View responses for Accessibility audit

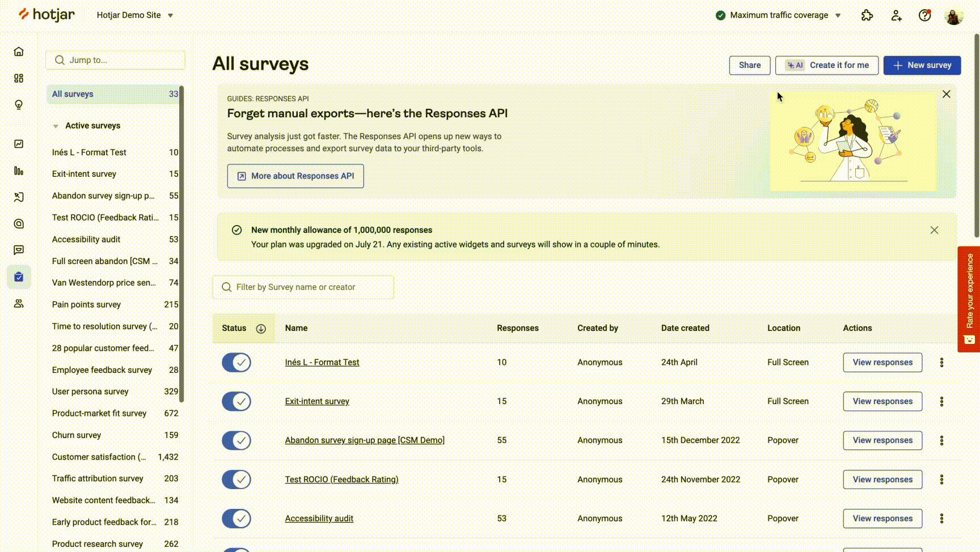point(882,519)
